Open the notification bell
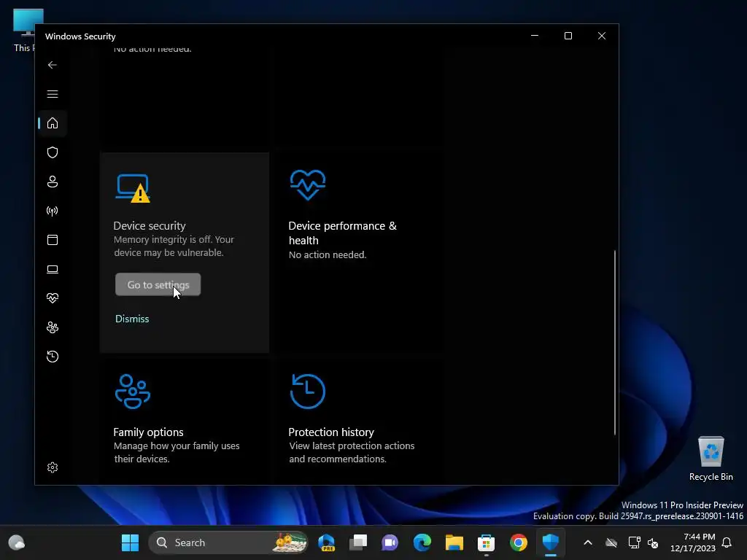The height and width of the screenshot is (560, 747). click(x=727, y=542)
